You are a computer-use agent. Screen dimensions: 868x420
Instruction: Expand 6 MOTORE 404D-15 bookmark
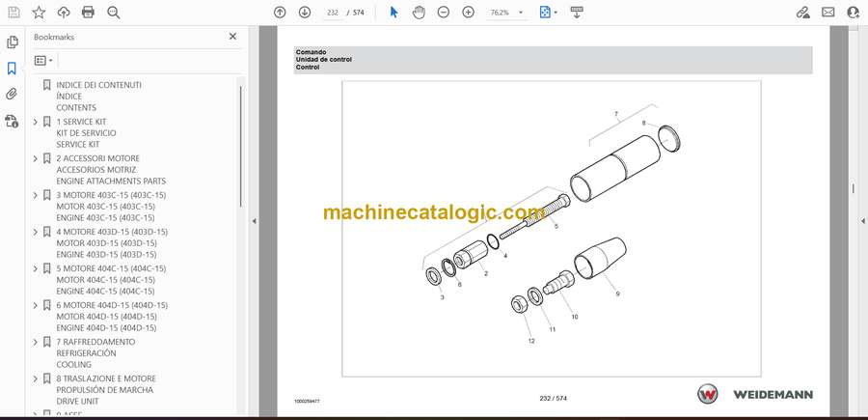coord(36,305)
